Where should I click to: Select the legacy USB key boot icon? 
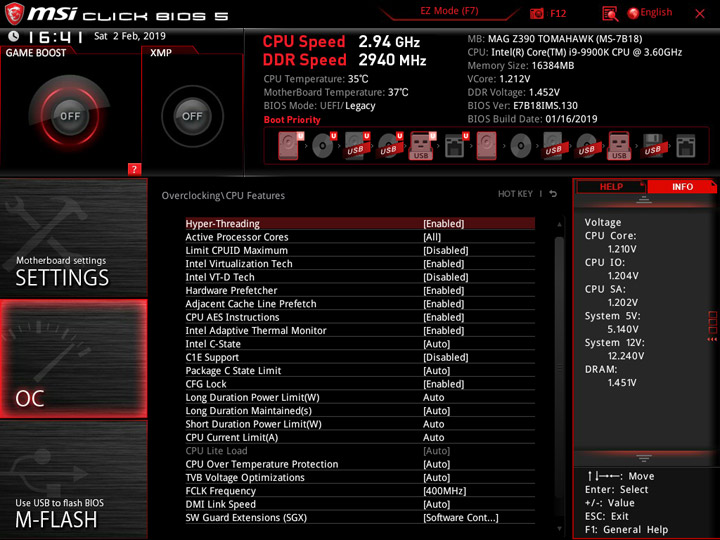pos(619,146)
